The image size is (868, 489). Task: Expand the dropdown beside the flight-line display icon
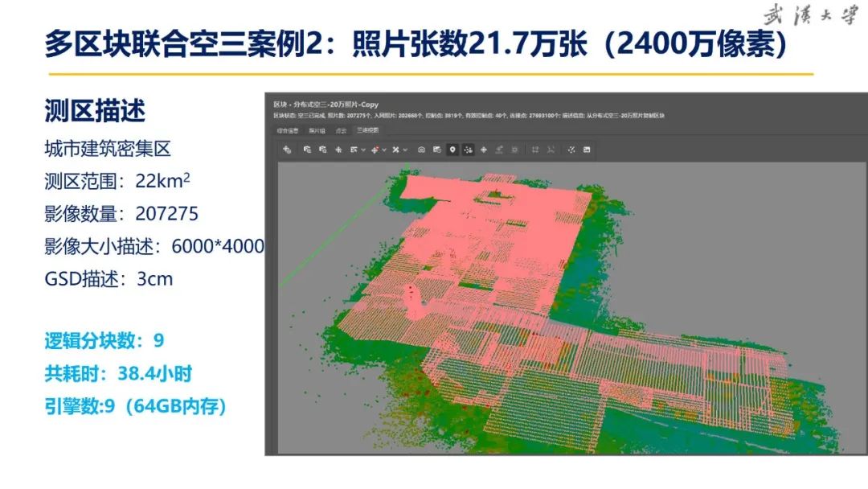pos(383,150)
